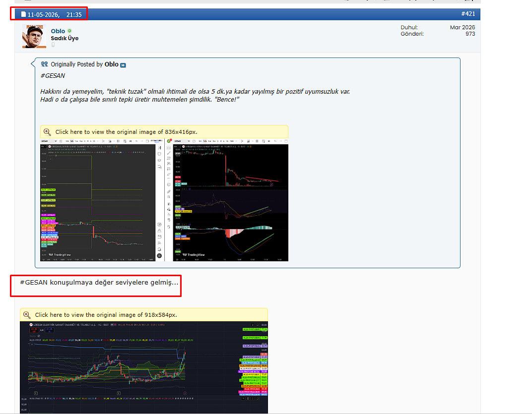The height and width of the screenshot is (414, 532).
Task: Select the 'Duhul:' label
Action: coord(409,27)
